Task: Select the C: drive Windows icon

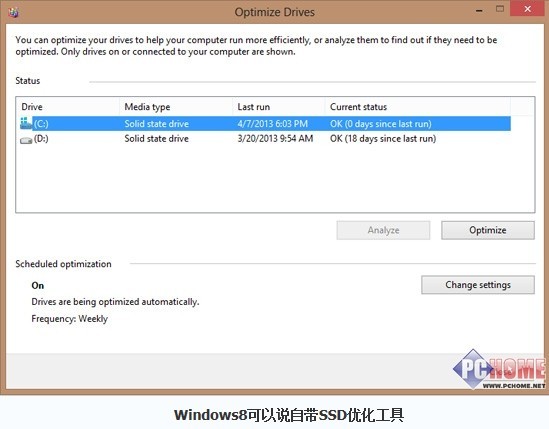Action: click(26, 124)
